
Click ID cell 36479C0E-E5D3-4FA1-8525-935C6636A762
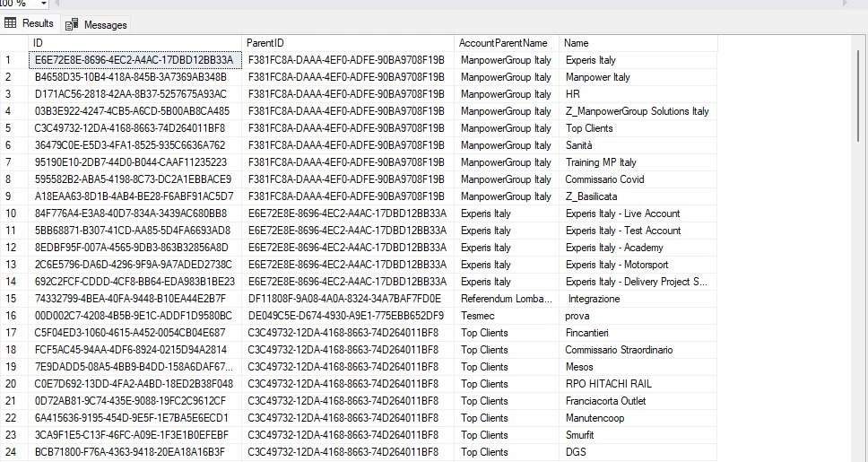click(135, 145)
